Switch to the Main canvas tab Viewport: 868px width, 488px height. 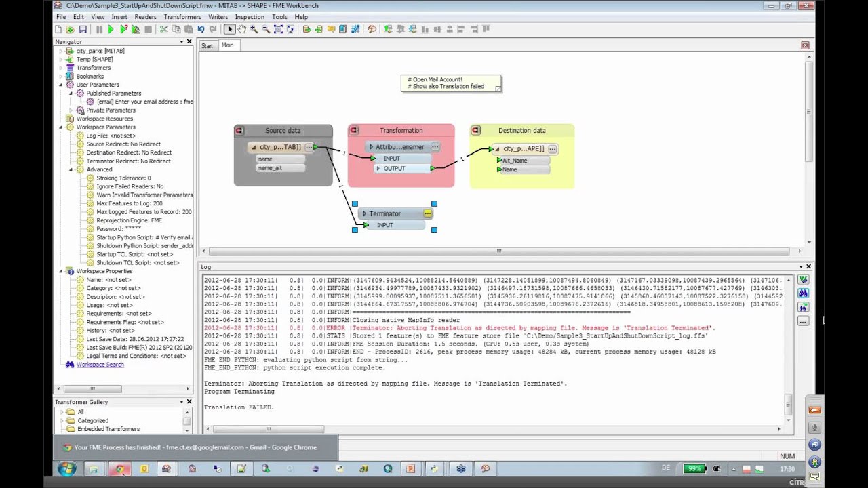(x=227, y=45)
